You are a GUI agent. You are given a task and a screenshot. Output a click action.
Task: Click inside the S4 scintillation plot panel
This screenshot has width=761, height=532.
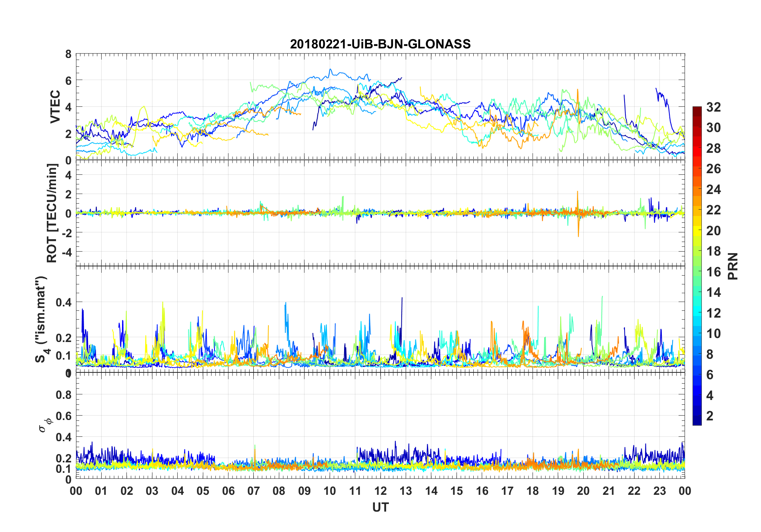[380, 320]
